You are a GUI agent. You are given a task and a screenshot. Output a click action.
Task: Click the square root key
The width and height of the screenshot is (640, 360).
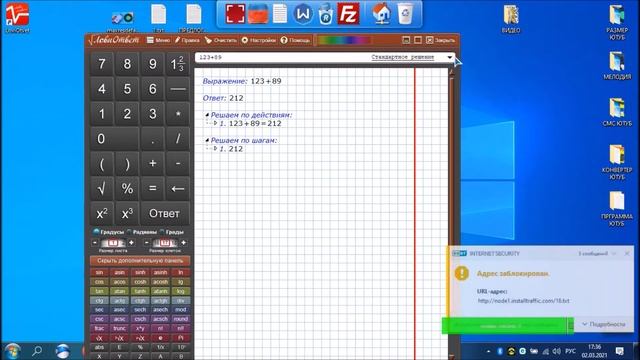pyautogui.click(x=102, y=189)
